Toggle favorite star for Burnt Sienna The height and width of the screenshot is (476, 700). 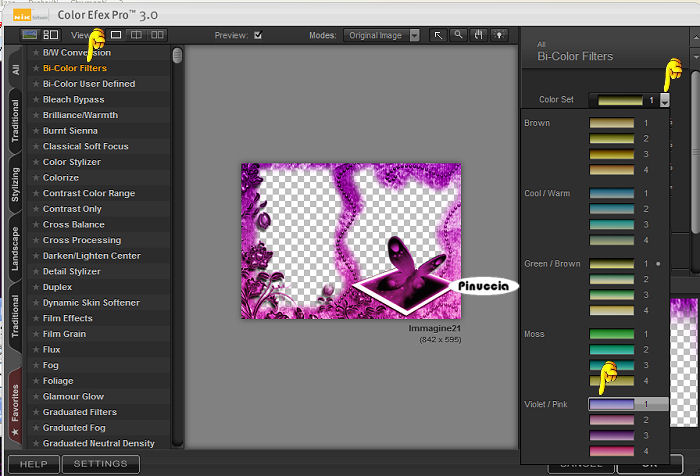[x=36, y=131]
